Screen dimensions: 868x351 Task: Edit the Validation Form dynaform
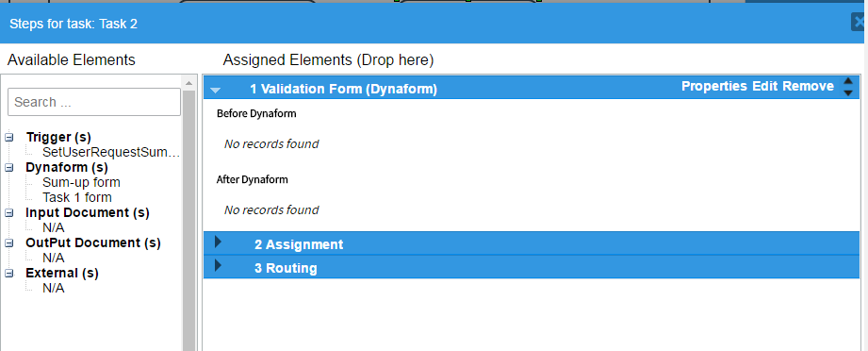tap(764, 87)
